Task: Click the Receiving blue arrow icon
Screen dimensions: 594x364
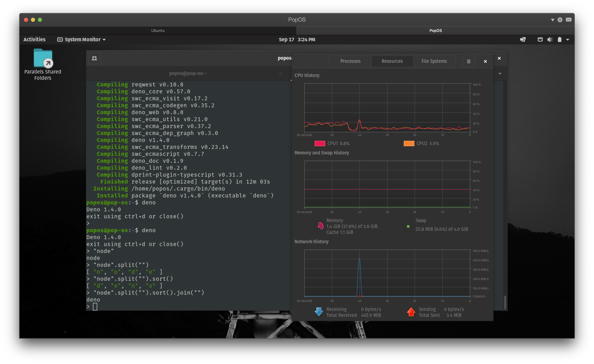Action: [319, 312]
